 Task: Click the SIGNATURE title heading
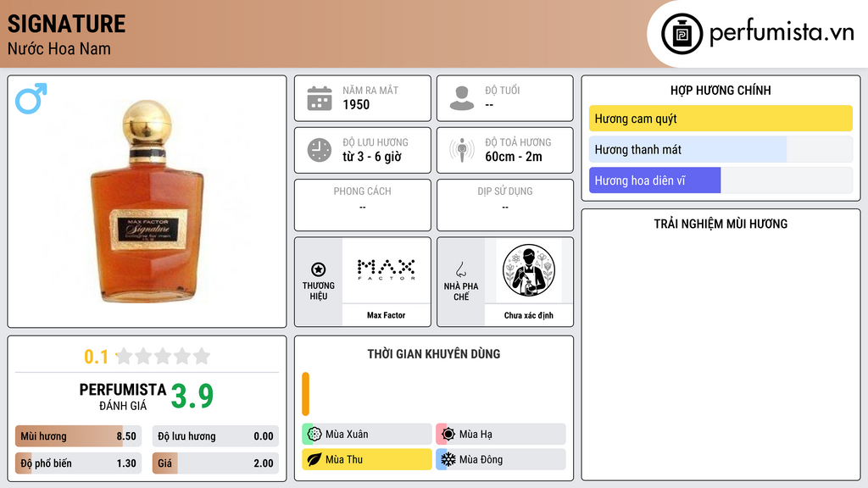click(x=66, y=24)
